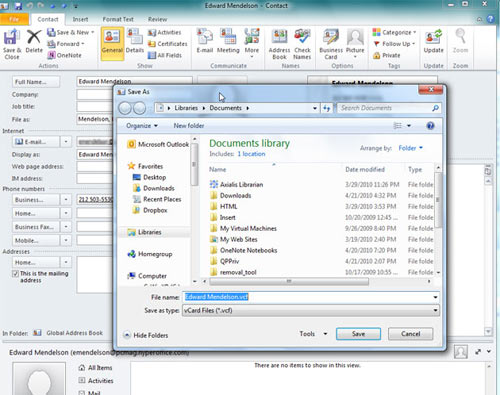
Task: Click the File name input field
Action: (311, 297)
